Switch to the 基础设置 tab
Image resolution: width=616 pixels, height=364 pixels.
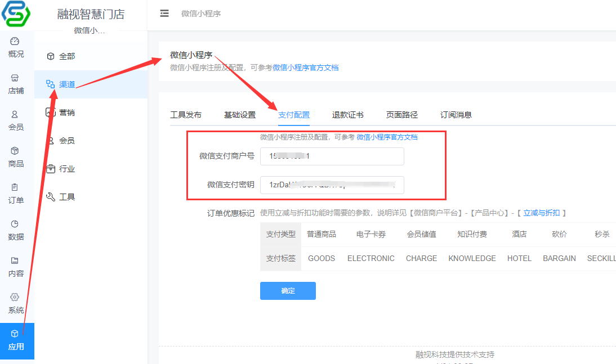point(240,115)
